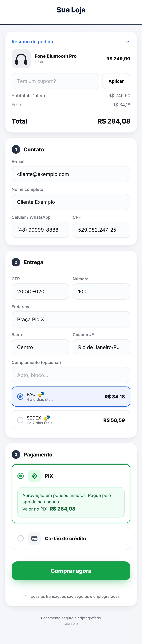The image size is (142, 644).
Task: Select the PIX payment radio button
Action: (21, 476)
